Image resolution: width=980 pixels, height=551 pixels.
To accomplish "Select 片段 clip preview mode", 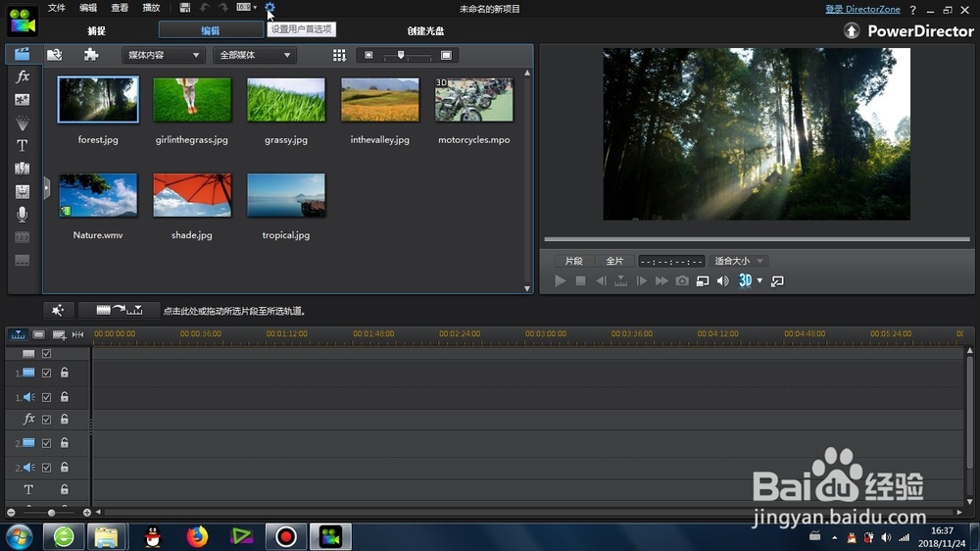I will pos(573,261).
